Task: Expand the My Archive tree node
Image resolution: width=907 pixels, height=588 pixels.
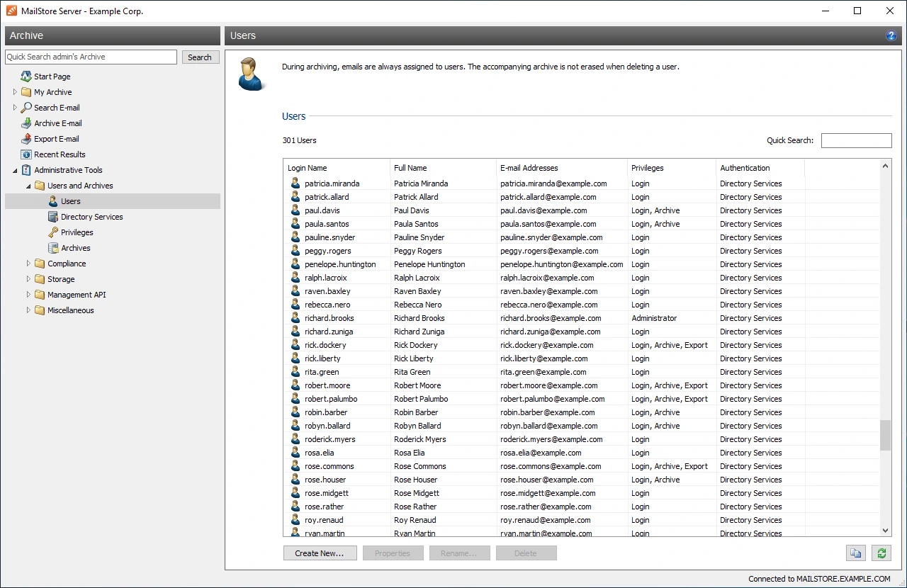Action: (x=15, y=92)
